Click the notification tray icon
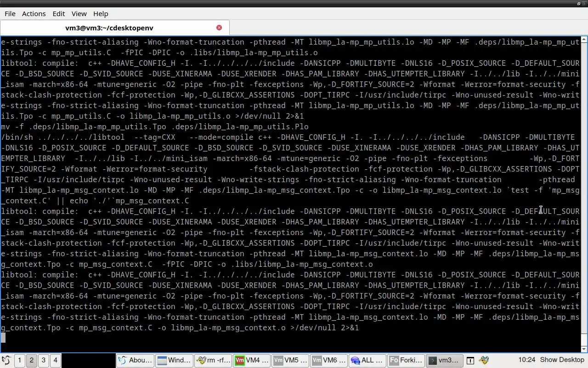This screenshot has height=368, width=588. click(x=470, y=361)
